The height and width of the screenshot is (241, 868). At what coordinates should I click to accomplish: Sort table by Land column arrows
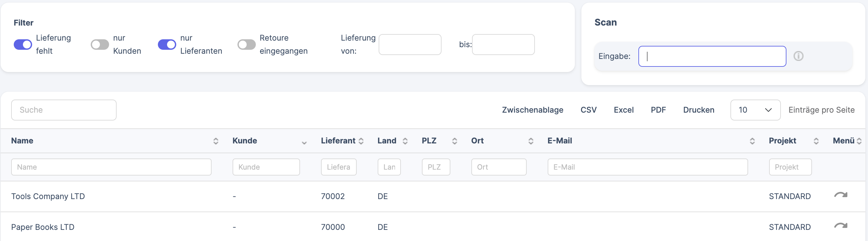click(x=405, y=141)
